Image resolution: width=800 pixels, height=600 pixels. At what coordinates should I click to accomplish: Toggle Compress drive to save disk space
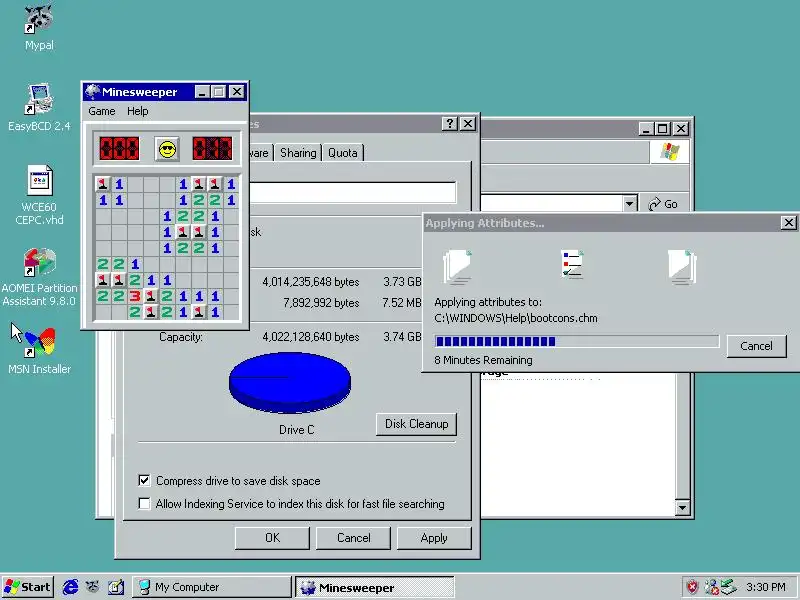144,481
